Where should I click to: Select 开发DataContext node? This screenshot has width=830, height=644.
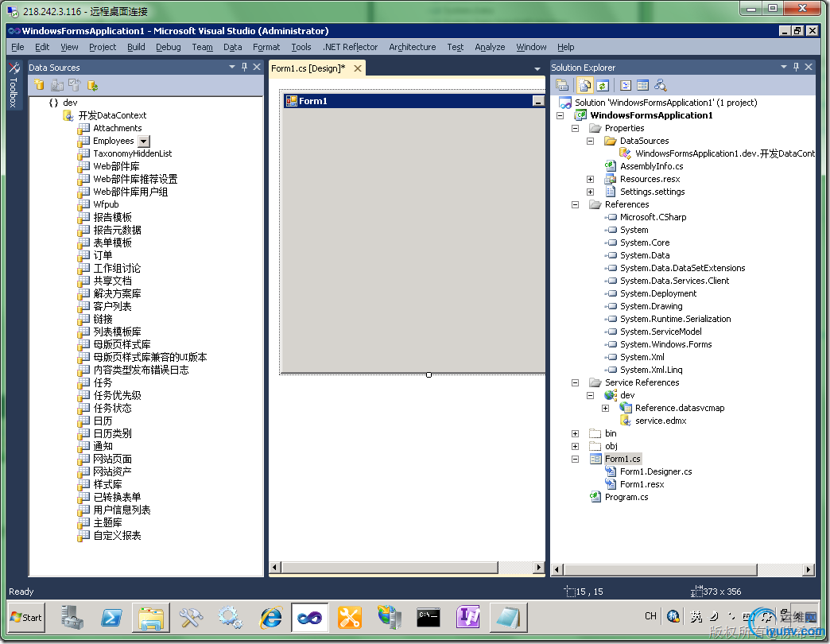point(112,115)
